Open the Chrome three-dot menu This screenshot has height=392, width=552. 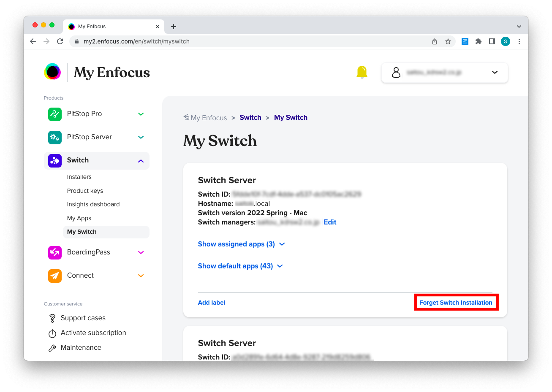(x=519, y=41)
